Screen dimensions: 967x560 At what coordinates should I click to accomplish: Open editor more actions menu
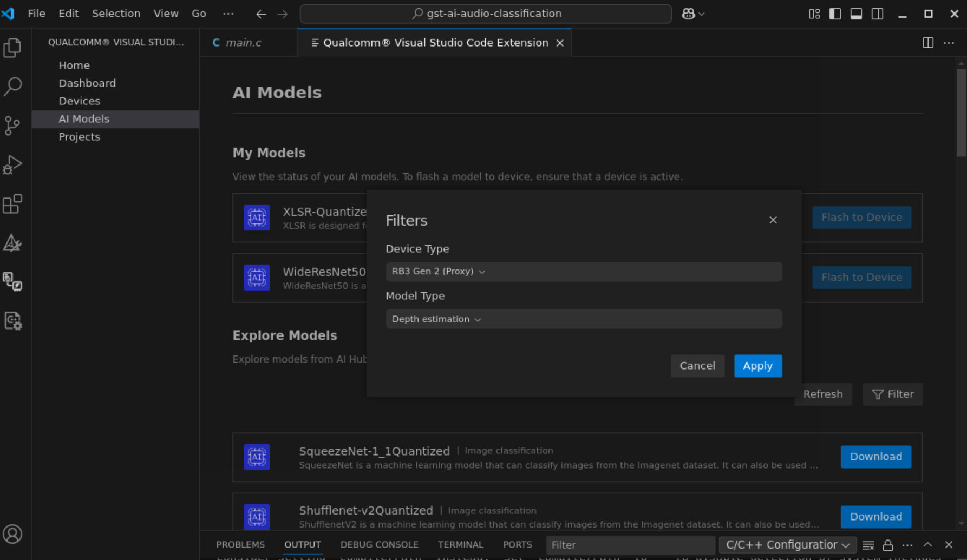pos(949,43)
